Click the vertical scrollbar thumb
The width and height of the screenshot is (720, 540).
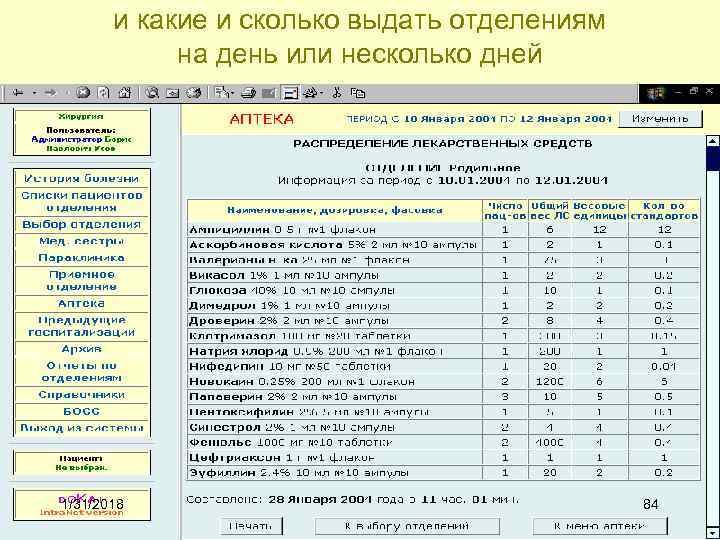pos(712,160)
